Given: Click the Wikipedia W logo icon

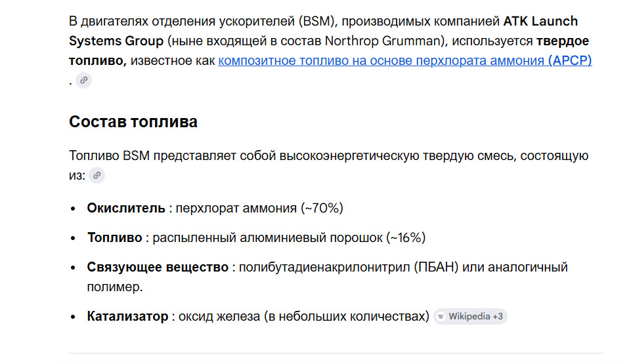Looking at the screenshot, I should click(441, 317).
